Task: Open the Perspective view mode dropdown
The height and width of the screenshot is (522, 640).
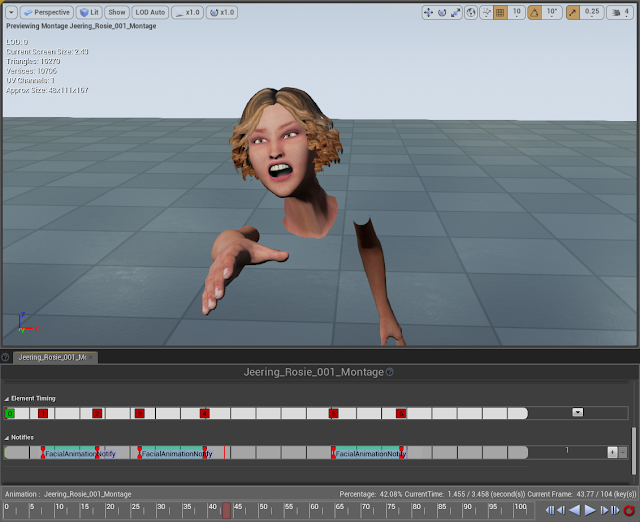Action: pyautogui.click(x=47, y=12)
